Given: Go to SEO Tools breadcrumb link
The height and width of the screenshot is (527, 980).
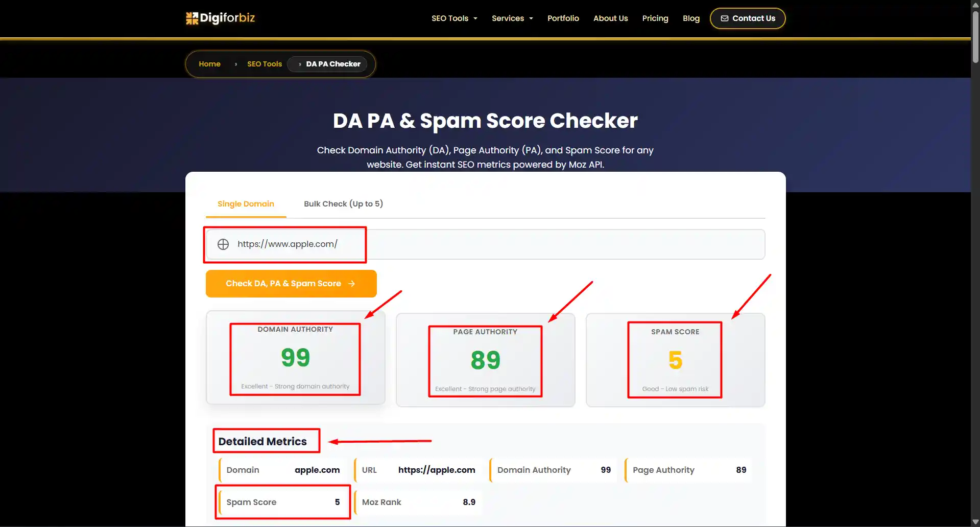Looking at the screenshot, I should coord(264,64).
